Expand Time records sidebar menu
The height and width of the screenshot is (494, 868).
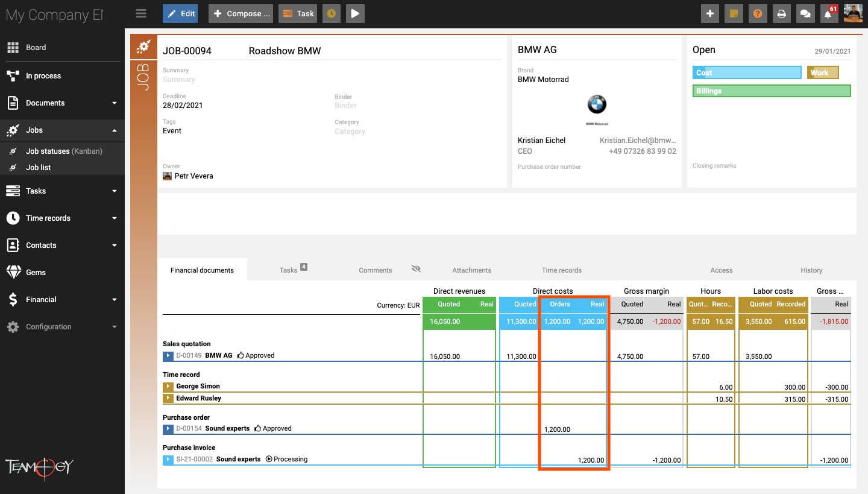coord(62,218)
